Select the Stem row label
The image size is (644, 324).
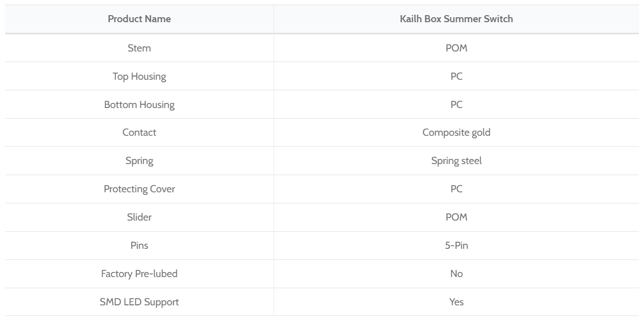point(139,48)
